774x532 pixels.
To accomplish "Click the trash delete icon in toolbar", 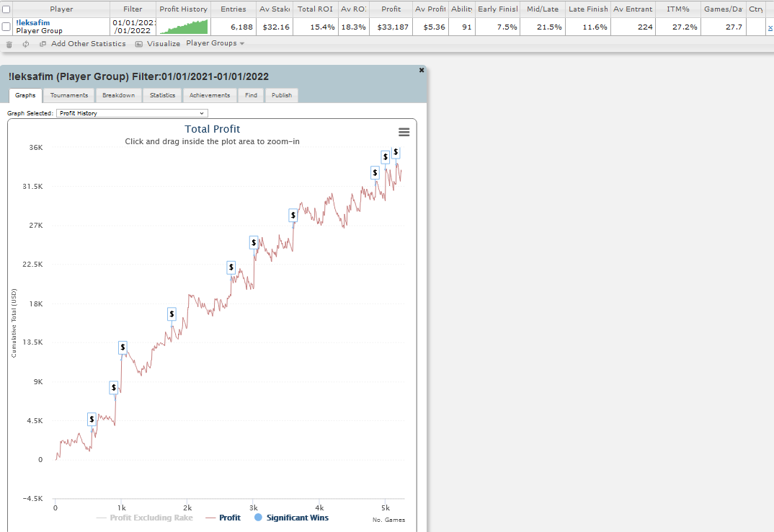I will pos(9,44).
